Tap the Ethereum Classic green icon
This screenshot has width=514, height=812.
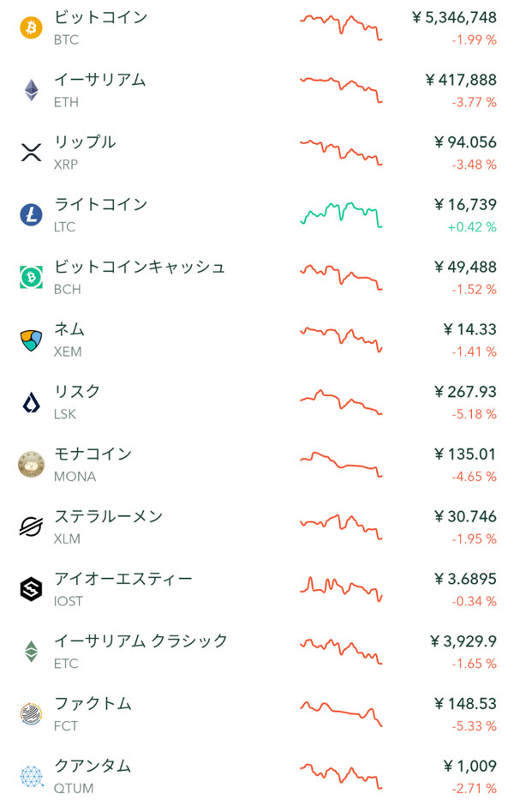click(31, 652)
